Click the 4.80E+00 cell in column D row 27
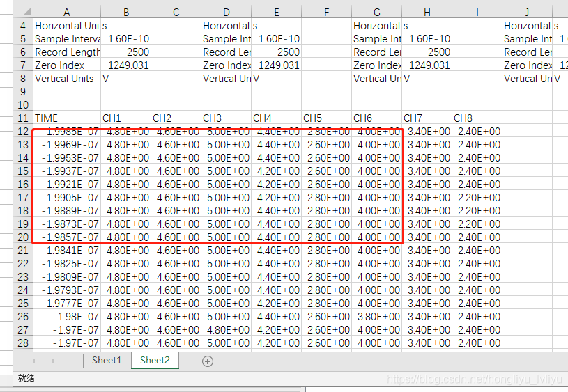Screen dimensions: 568x392 coord(226,330)
